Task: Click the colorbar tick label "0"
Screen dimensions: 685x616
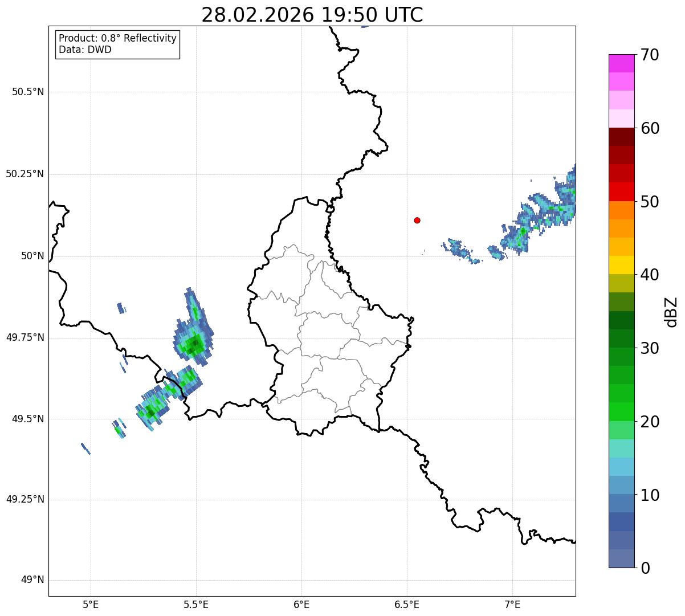Action: 645,568
